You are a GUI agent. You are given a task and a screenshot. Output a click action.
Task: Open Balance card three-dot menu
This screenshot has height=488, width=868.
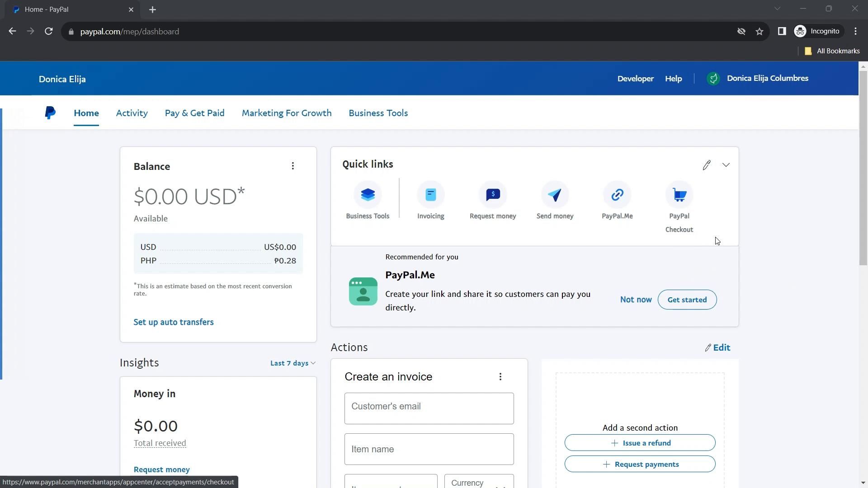pos(293,166)
